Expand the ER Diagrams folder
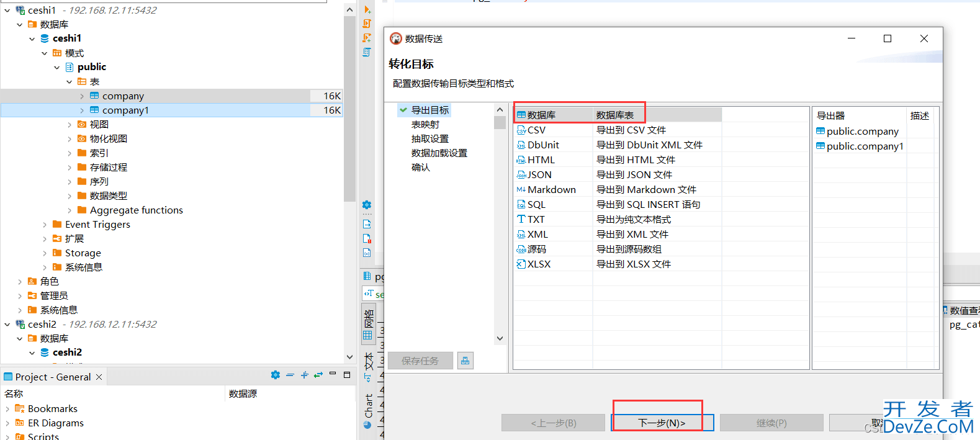Screen dimensions: 980x440 tap(7, 423)
